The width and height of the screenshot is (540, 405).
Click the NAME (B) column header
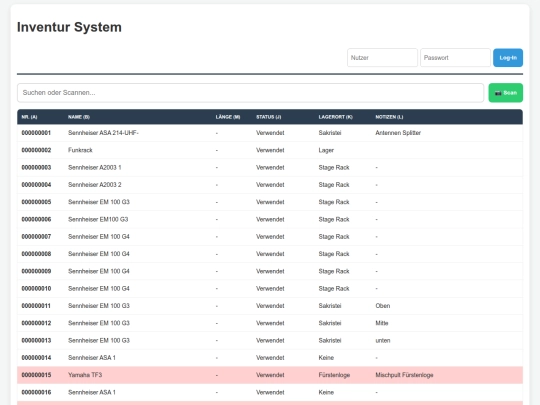point(79,117)
